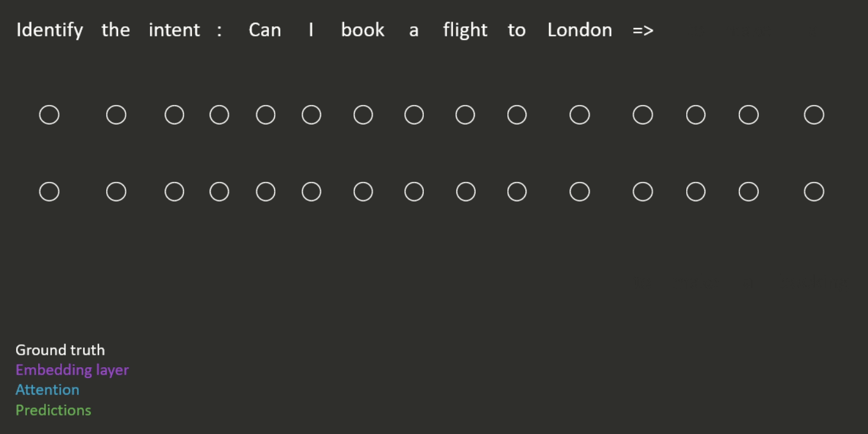Click the upper-row circle under the "=>" arrow
The width and height of the screenshot is (868, 434).
click(x=643, y=114)
